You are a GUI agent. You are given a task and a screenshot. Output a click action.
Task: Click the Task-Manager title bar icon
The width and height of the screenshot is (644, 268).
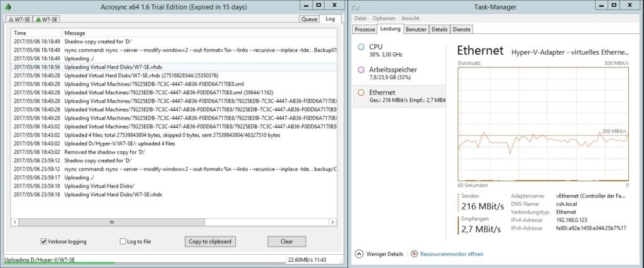click(x=357, y=7)
